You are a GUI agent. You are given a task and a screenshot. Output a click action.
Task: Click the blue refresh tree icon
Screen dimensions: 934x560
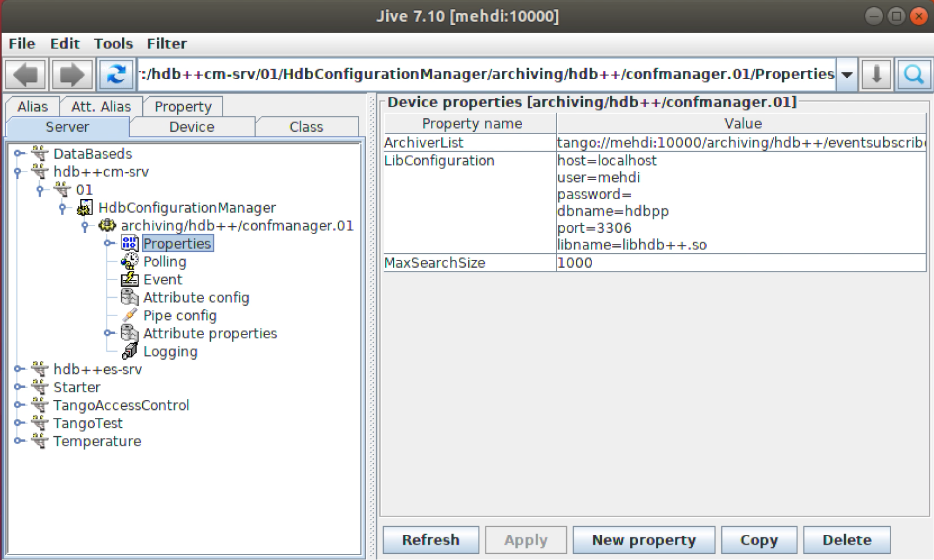(x=116, y=75)
